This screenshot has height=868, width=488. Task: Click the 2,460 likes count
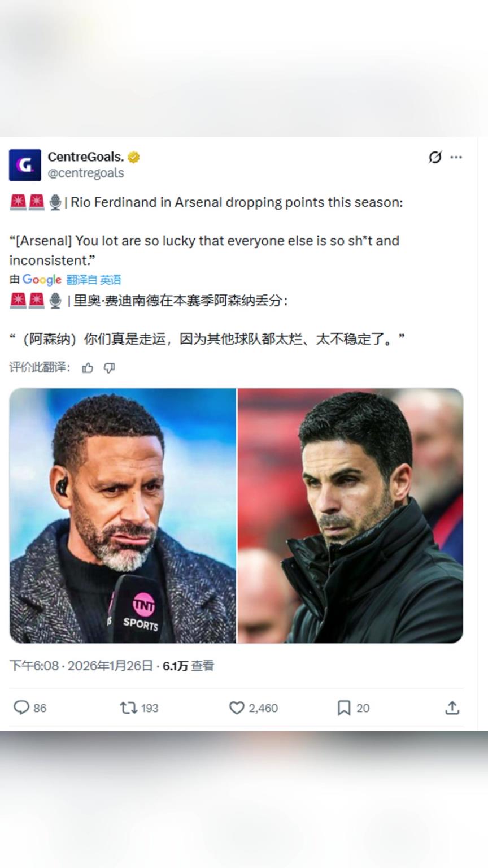pos(263,708)
